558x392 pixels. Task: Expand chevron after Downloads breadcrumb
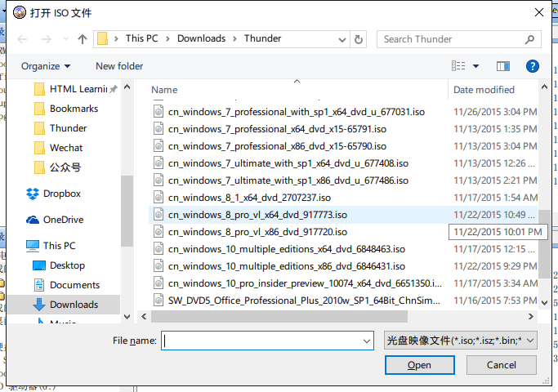(x=234, y=38)
